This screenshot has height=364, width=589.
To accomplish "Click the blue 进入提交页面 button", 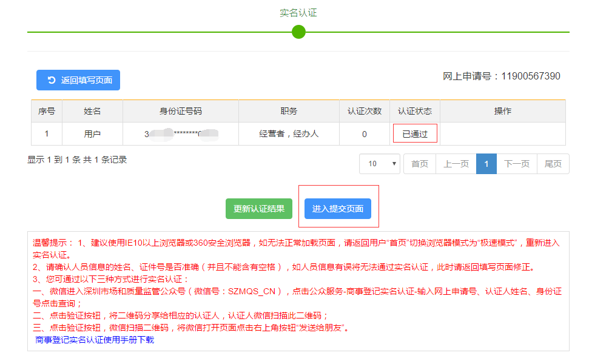I will coord(338,209).
